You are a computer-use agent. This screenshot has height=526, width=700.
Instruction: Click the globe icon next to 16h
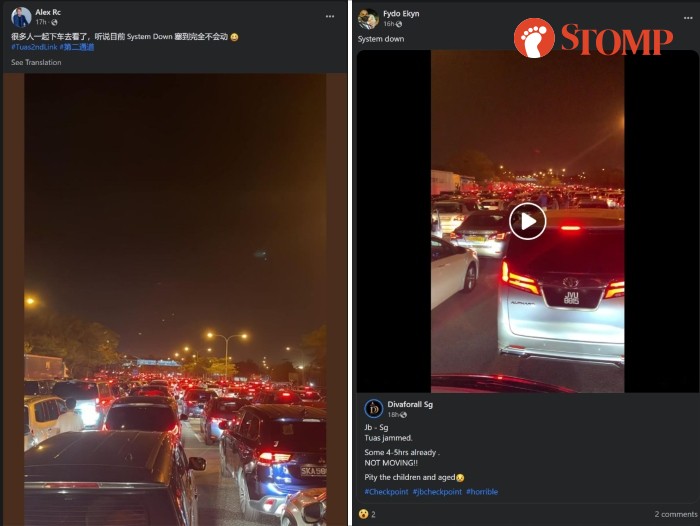point(399,24)
